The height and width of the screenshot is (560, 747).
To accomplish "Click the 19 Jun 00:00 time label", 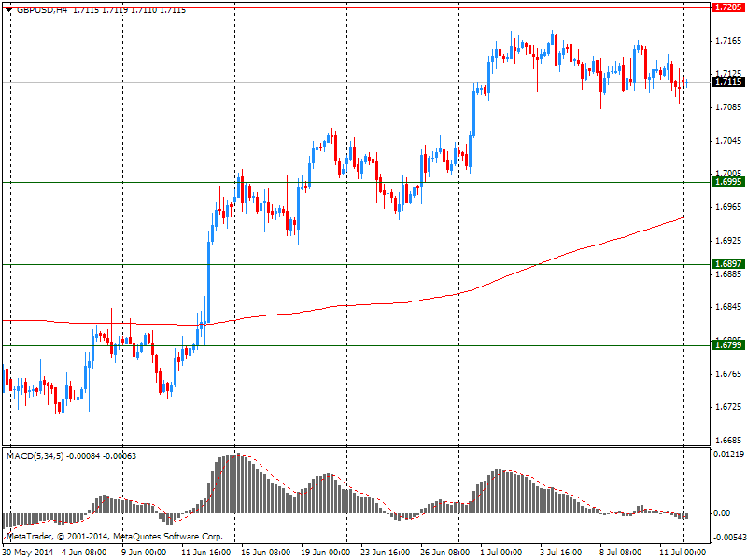I will tap(325, 553).
